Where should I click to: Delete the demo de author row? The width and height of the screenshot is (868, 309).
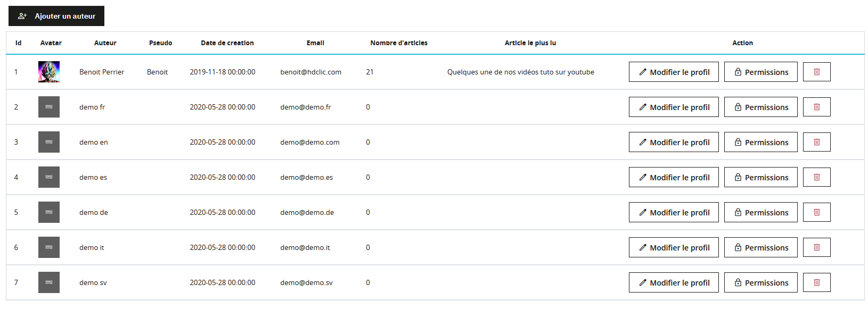(817, 212)
